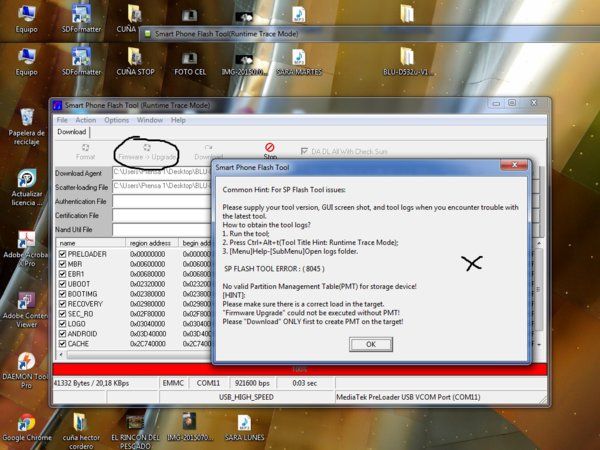
Task: Click the 921600 bps status entry
Action: pos(252,383)
